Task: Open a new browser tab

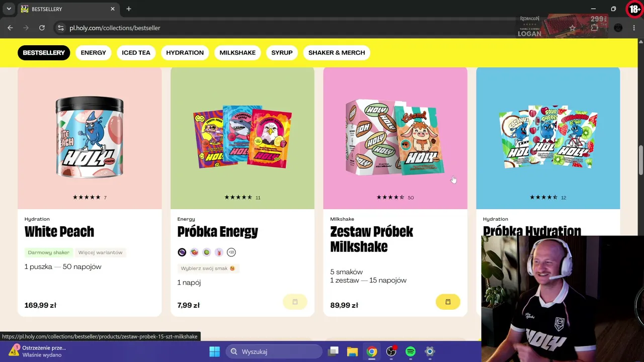Action: tap(129, 9)
